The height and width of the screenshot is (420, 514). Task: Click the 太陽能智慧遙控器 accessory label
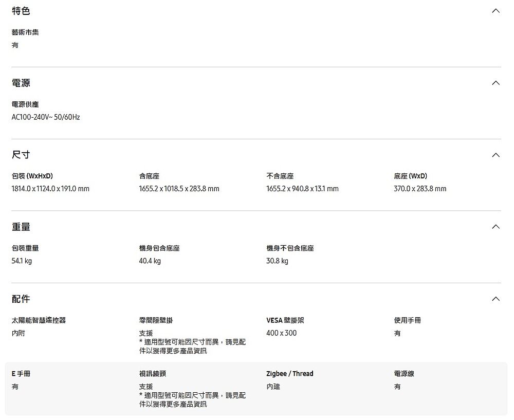pos(39,320)
